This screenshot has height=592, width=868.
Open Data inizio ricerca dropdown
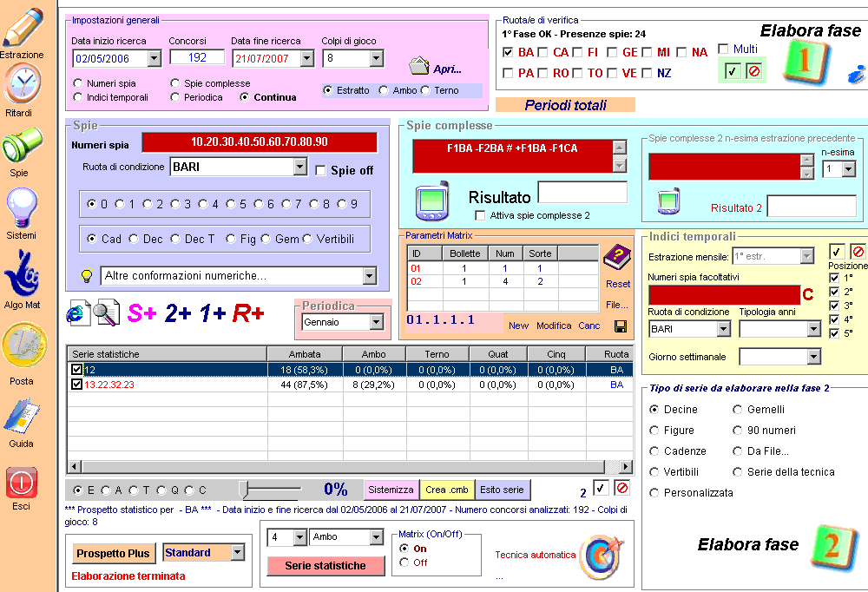point(155,58)
